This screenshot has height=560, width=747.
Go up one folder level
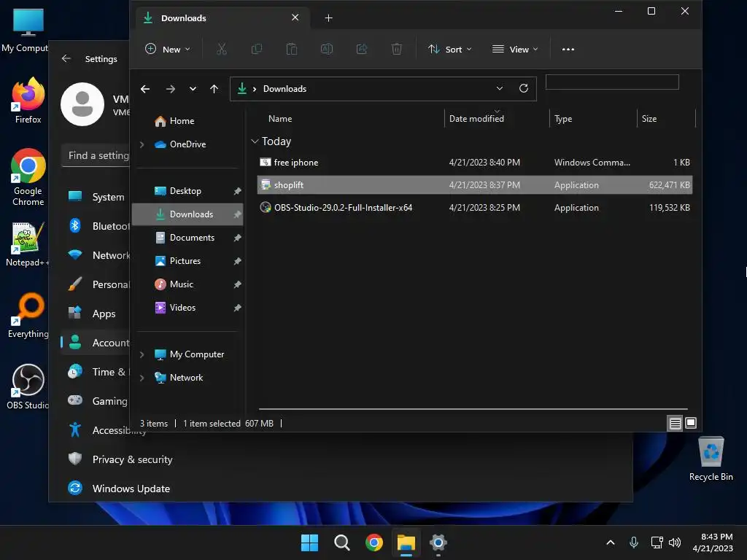tap(214, 89)
